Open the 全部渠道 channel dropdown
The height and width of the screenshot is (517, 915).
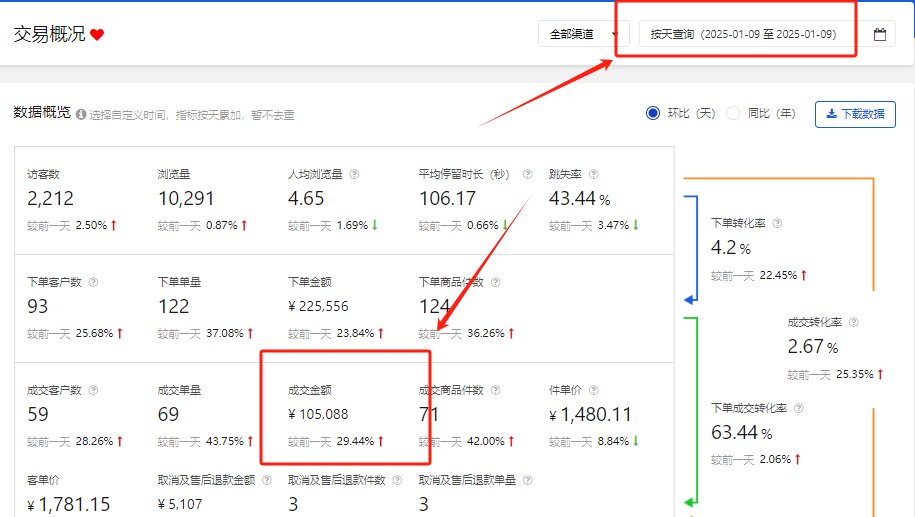click(584, 34)
